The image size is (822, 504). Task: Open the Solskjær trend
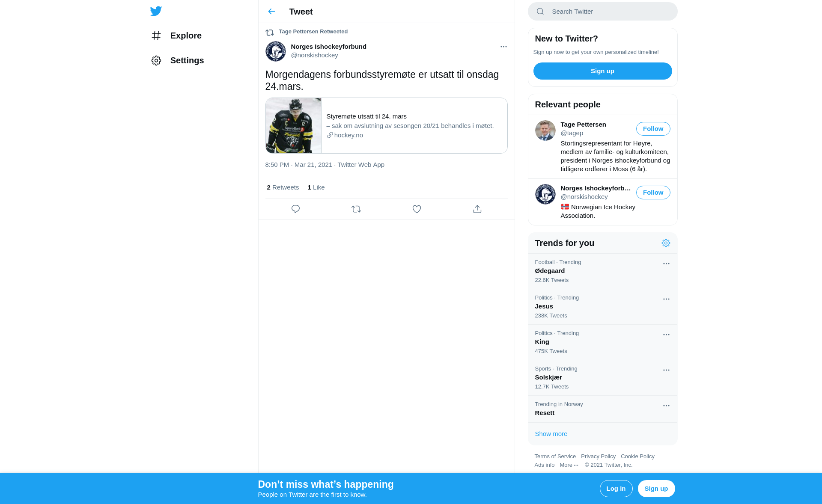click(x=602, y=378)
